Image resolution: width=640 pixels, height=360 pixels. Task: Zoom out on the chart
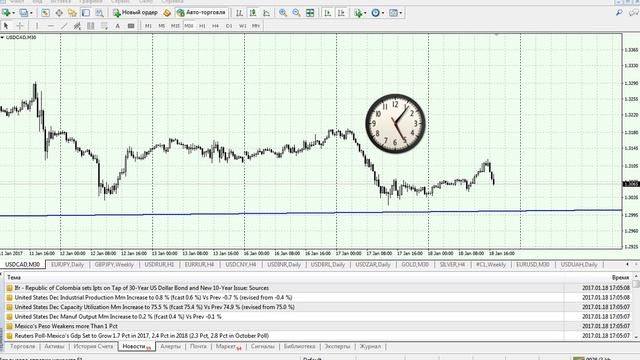(296, 13)
